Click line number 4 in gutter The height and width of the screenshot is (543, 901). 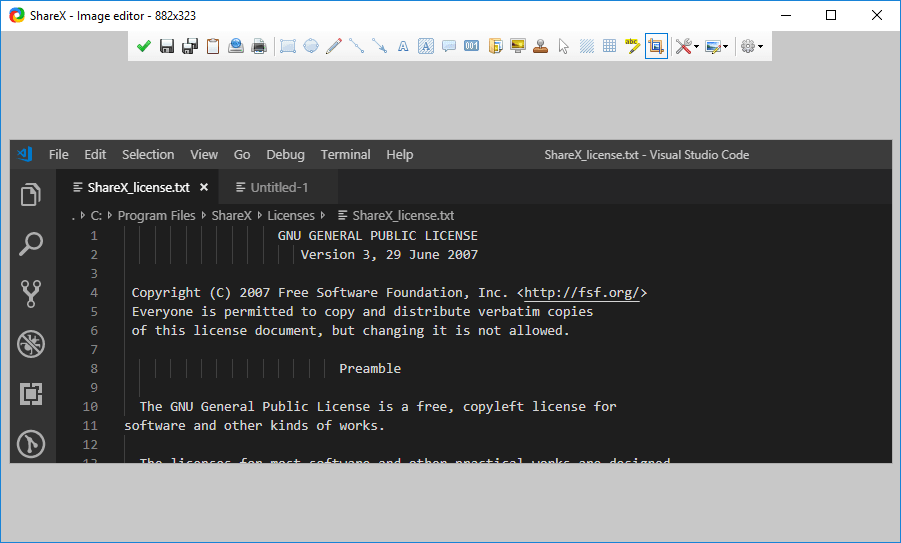[94, 293]
